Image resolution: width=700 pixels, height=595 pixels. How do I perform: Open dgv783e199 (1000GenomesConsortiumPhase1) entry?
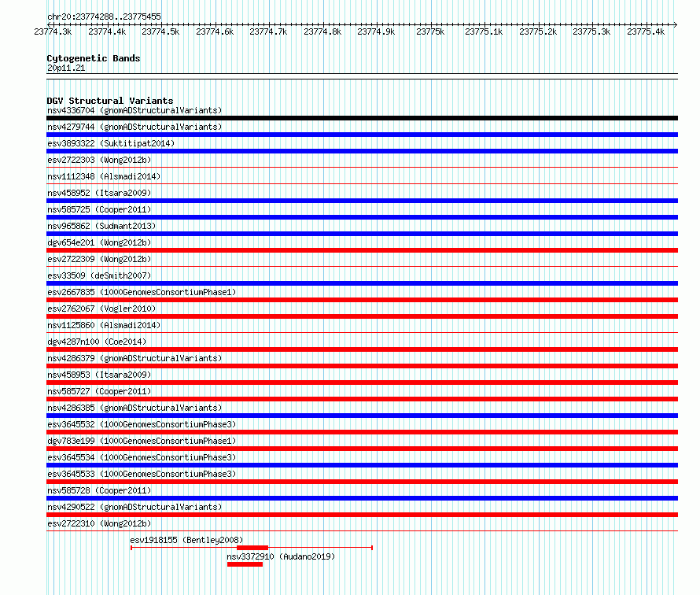pyautogui.click(x=142, y=441)
